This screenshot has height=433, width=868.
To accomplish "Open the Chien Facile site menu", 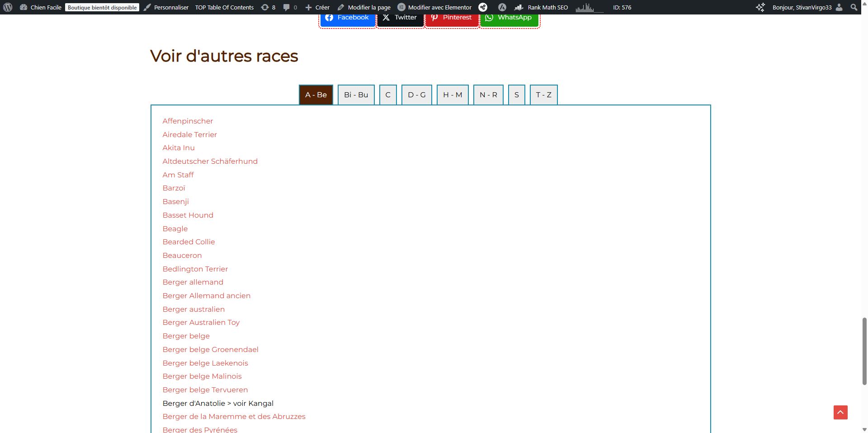I will click(x=41, y=7).
